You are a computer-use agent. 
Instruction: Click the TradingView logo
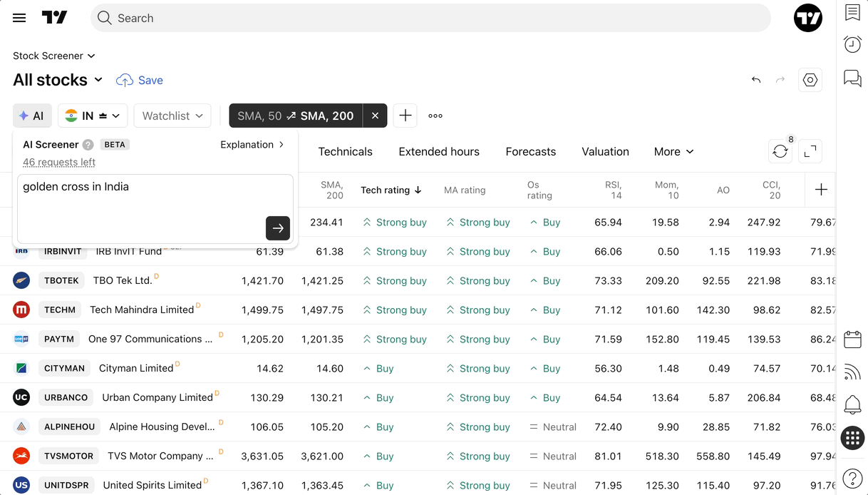[x=54, y=18]
